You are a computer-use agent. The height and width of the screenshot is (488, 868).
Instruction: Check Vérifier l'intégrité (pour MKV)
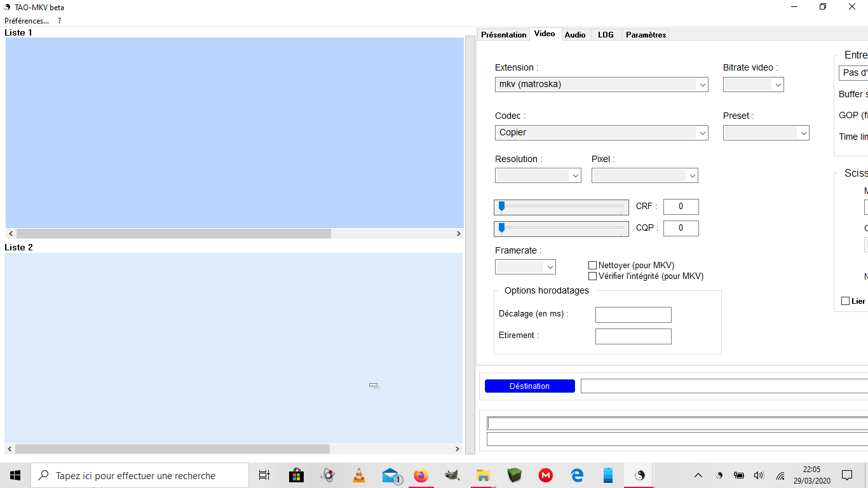593,276
